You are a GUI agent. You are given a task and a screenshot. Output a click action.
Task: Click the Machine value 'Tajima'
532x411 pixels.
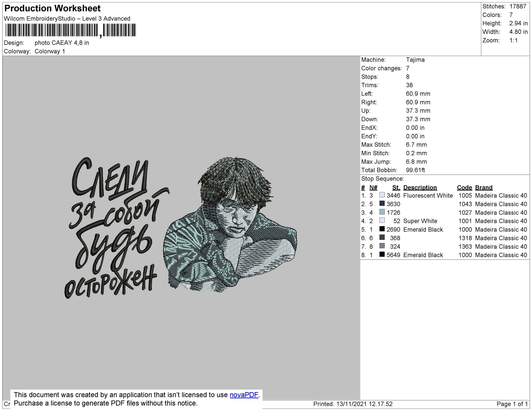[x=415, y=60]
